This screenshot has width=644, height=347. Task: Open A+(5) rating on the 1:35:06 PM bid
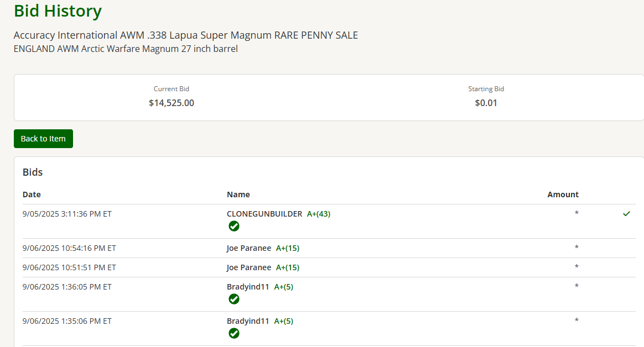click(x=284, y=321)
